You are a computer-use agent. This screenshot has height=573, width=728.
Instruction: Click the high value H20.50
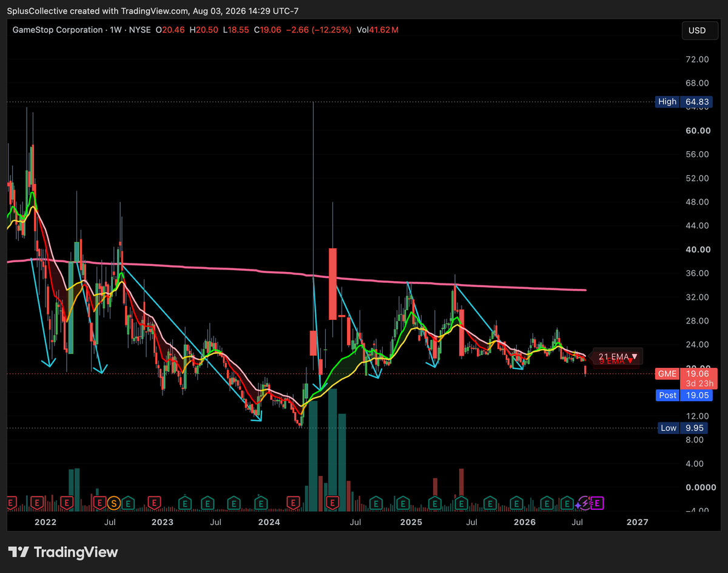(x=203, y=30)
